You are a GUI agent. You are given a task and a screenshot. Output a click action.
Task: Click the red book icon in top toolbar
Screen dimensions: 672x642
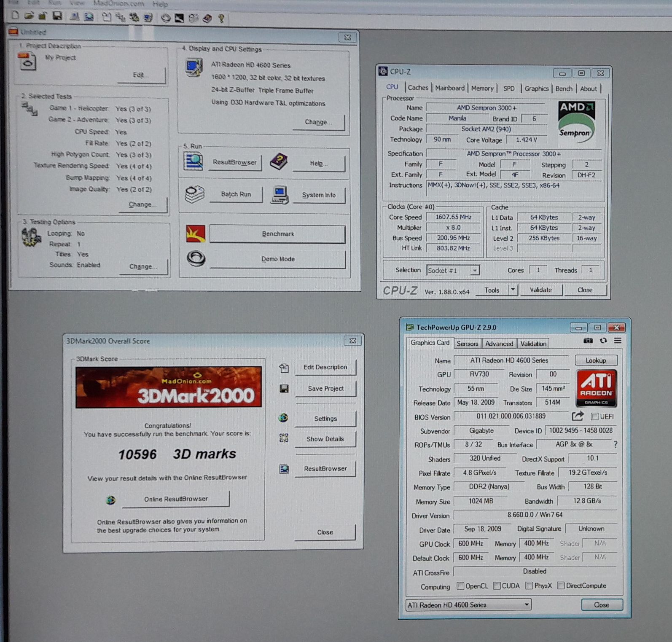pyautogui.click(x=207, y=18)
